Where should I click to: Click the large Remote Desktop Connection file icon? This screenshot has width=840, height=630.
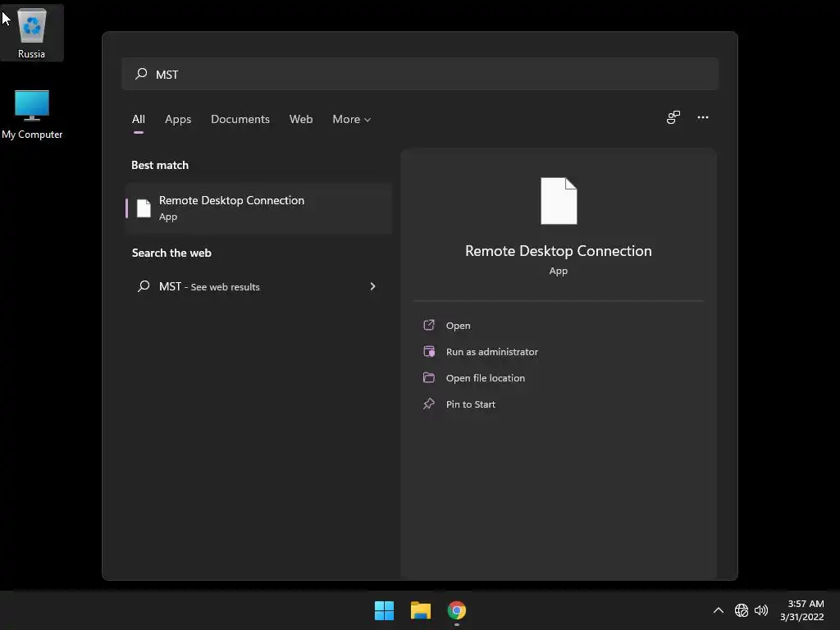(x=559, y=201)
